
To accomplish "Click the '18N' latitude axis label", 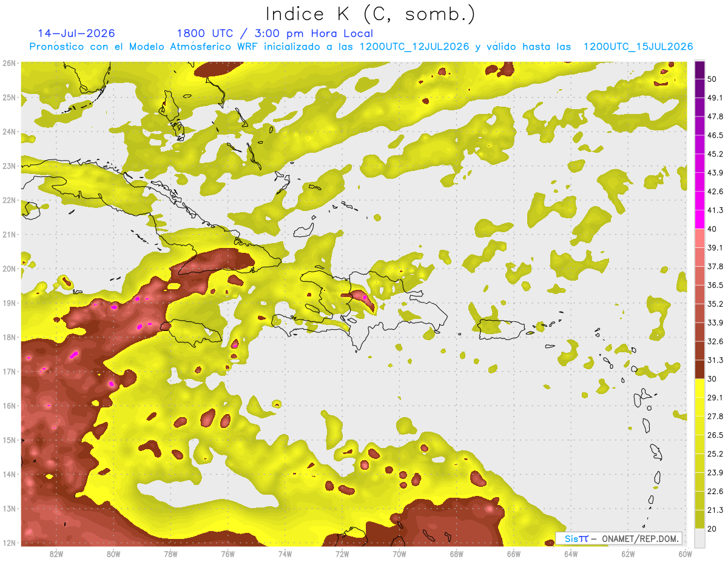I will [x=9, y=337].
